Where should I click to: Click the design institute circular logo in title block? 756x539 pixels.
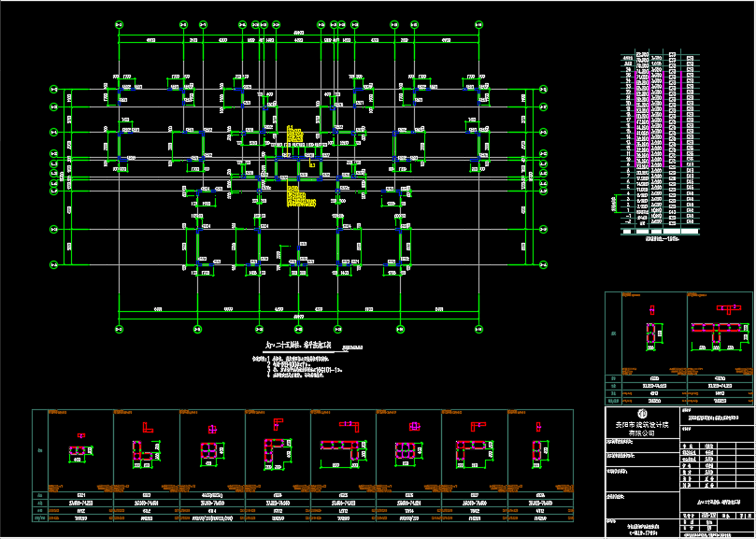[642, 413]
